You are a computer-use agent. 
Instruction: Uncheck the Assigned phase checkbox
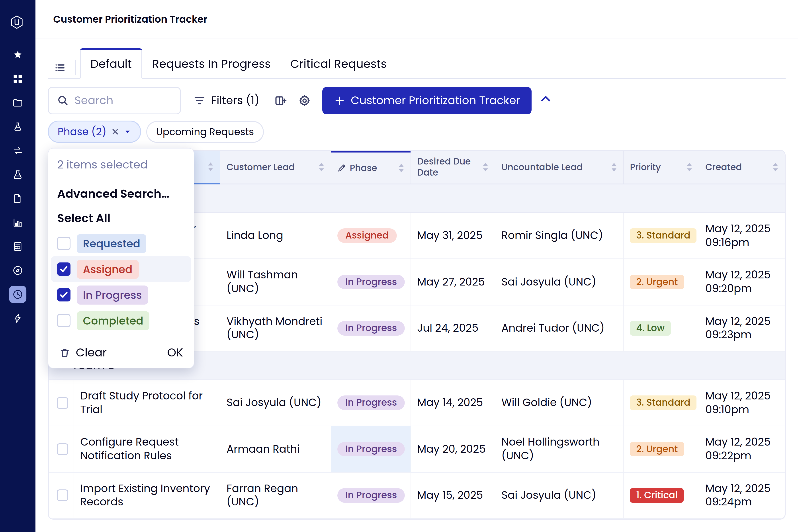pos(64,269)
